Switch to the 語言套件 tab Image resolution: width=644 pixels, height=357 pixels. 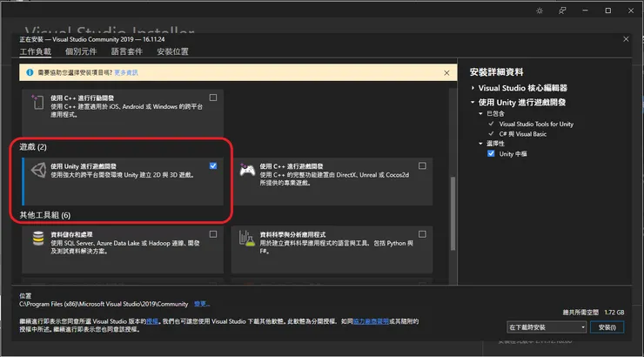tap(127, 51)
